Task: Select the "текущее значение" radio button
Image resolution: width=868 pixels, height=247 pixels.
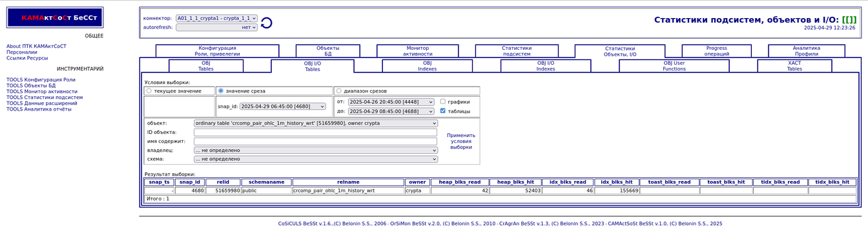Action: click(x=149, y=91)
